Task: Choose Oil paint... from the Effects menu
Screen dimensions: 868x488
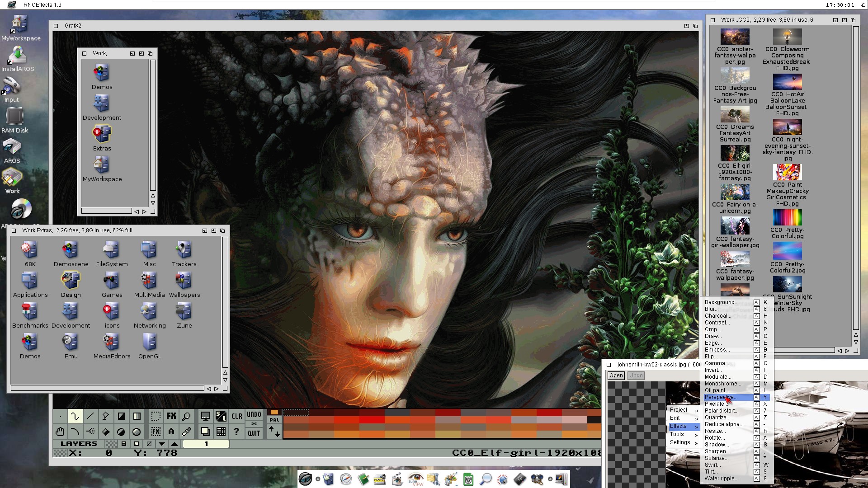Action: click(737, 390)
